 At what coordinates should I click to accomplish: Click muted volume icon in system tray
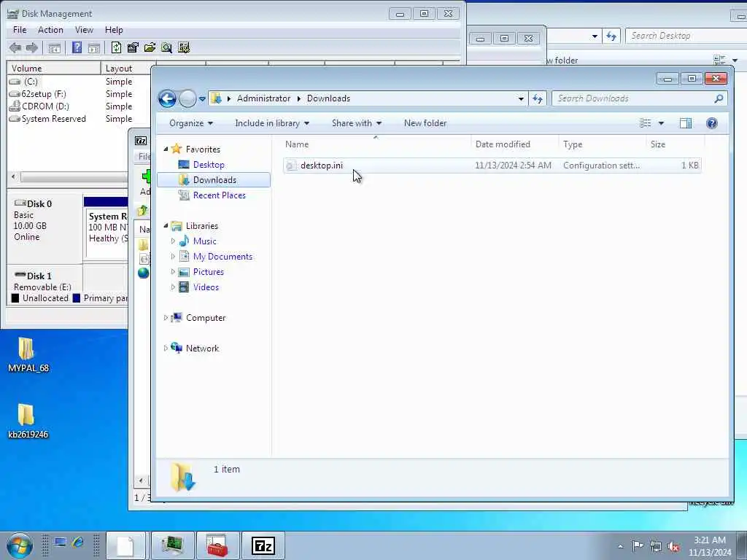click(x=673, y=546)
